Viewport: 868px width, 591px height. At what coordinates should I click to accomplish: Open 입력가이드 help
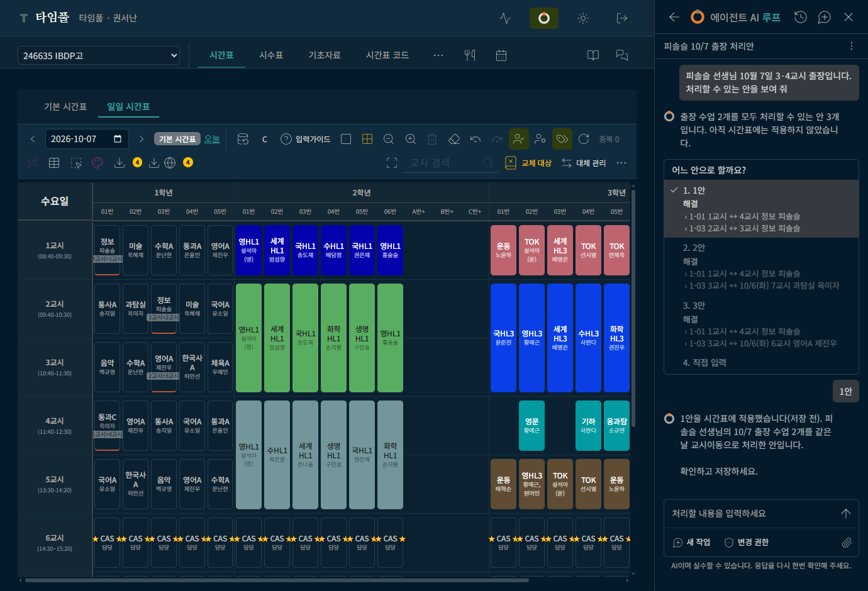305,139
